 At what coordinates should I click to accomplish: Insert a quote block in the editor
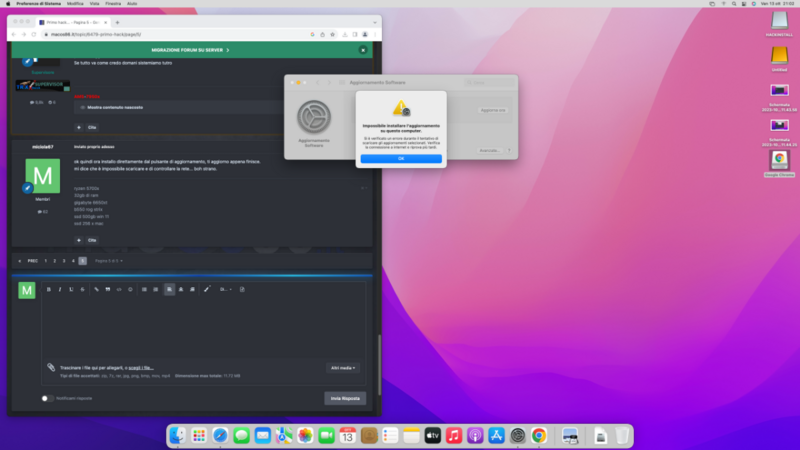click(x=108, y=289)
